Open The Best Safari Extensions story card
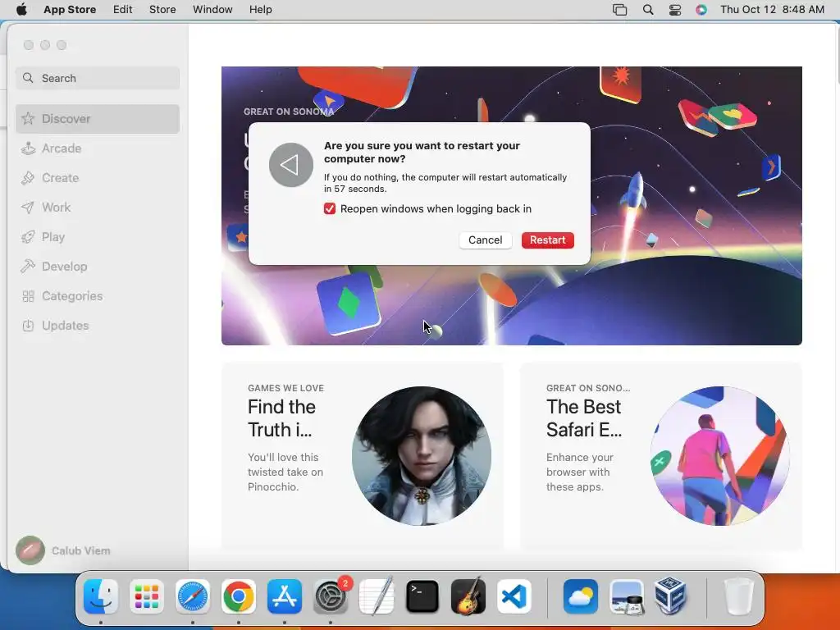Viewport: 840px width, 630px height. 661,456
